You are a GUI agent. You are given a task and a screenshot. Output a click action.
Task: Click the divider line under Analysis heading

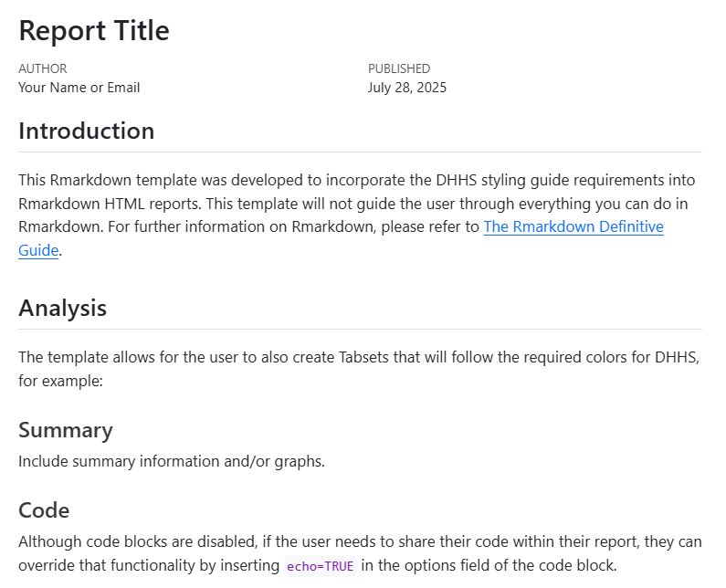360,329
